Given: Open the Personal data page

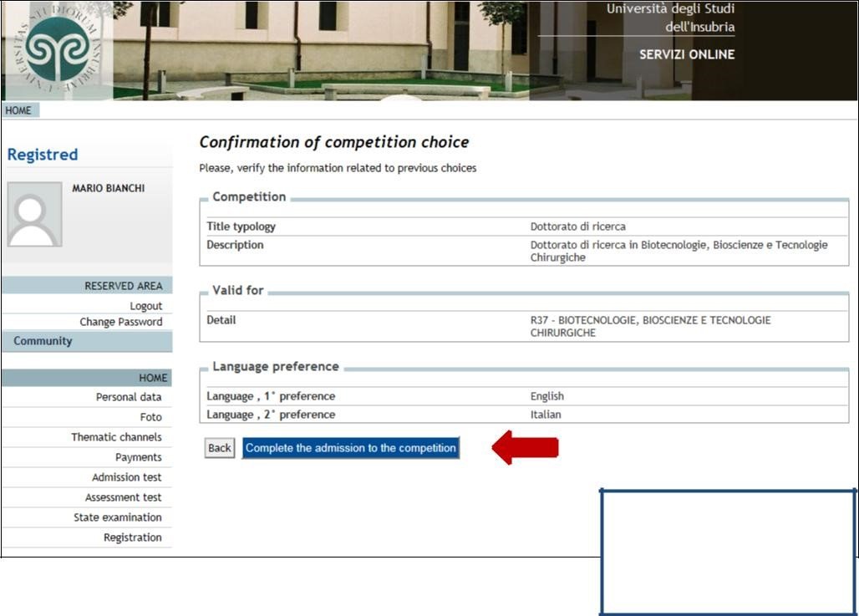Looking at the screenshot, I should [x=129, y=397].
